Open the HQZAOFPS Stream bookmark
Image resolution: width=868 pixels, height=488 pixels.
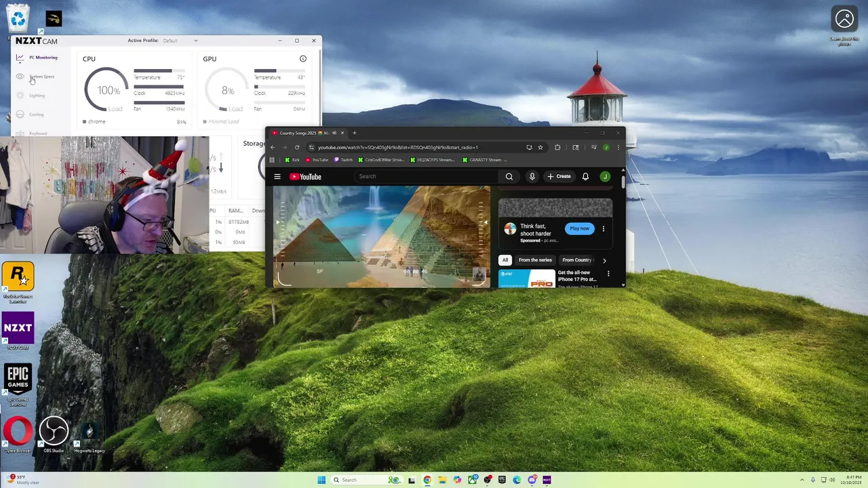point(433,160)
